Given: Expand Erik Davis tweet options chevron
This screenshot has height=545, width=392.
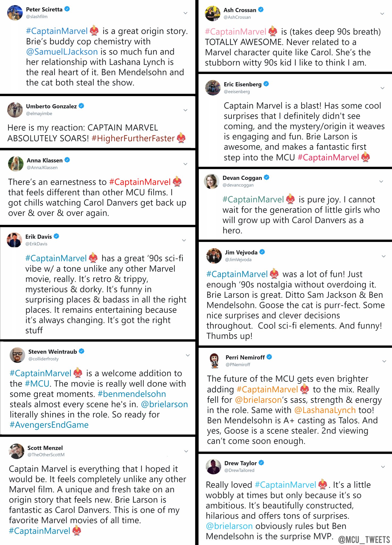Looking at the screenshot, I should pos(184,240).
